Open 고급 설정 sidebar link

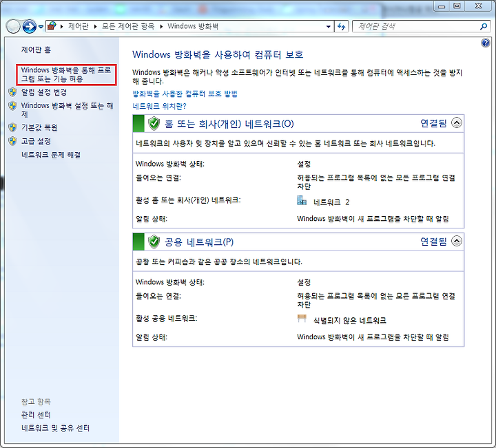(36, 141)
